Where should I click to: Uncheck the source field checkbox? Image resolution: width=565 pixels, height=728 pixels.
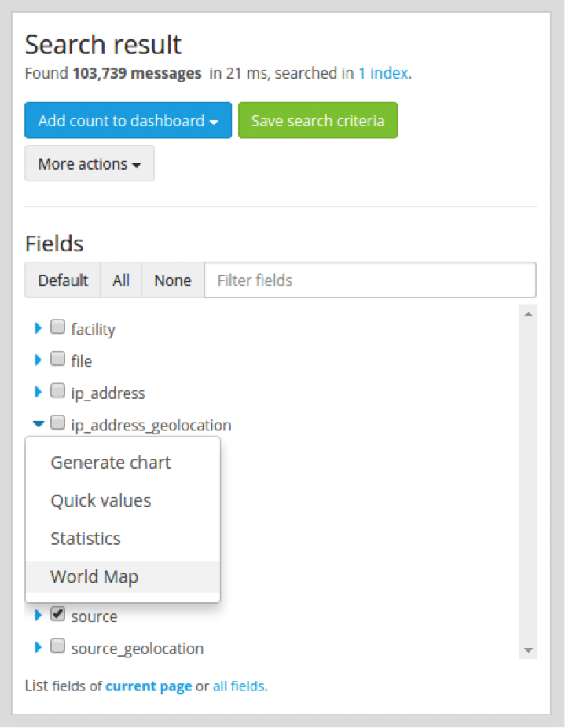(x=57, y=615)
